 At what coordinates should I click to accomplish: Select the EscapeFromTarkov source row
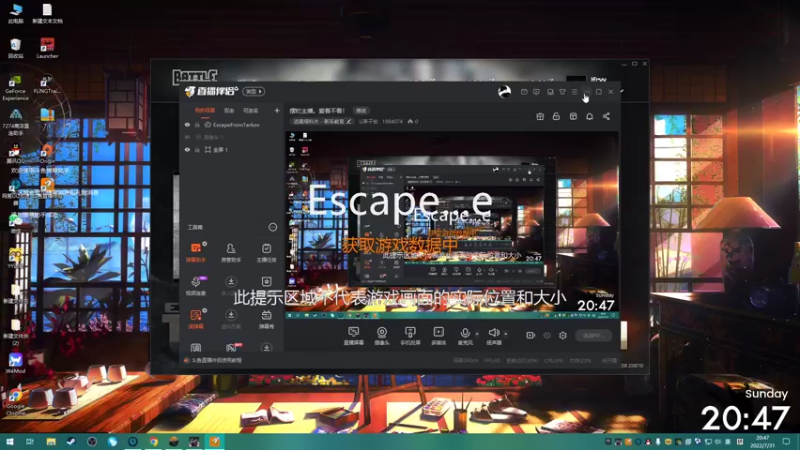click(x=231, y=124)
